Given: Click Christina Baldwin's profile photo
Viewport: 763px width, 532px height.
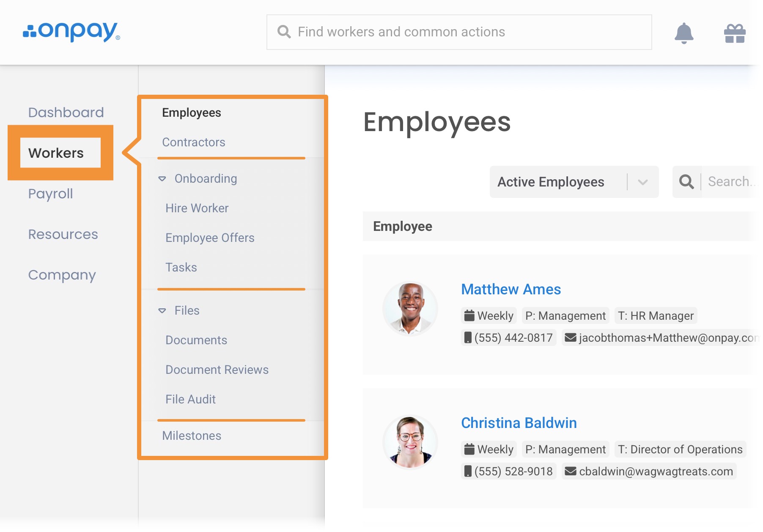Looking at the screenshot, I should pyautogui.click(x=410, y=442).
